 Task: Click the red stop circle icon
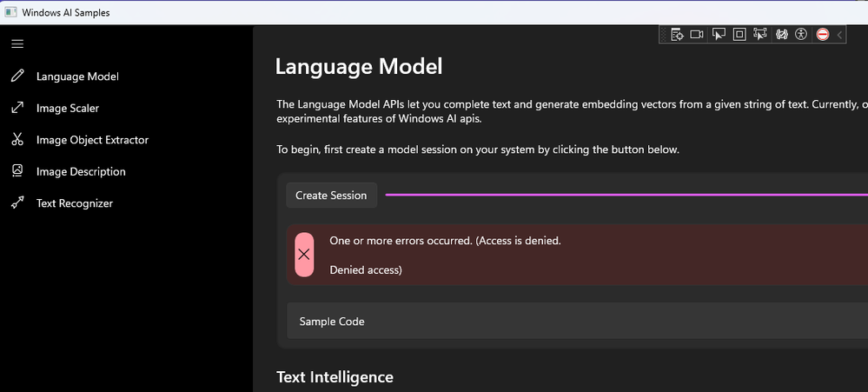pos(823,34)
